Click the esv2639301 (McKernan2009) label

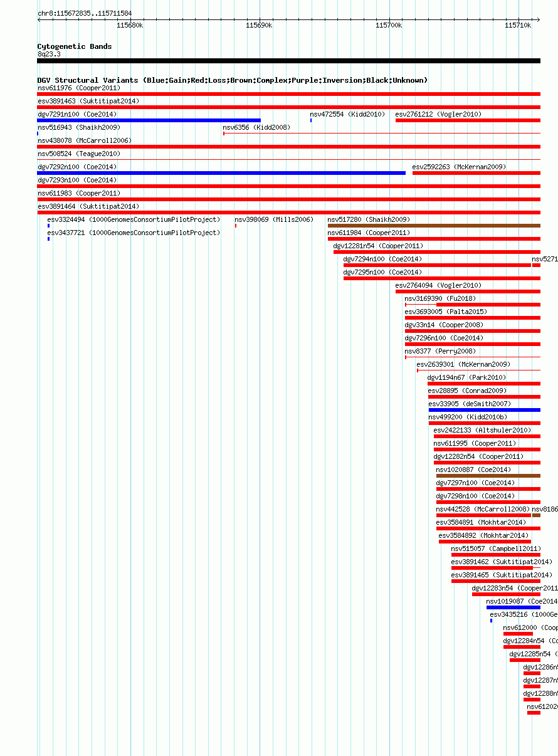tap(463, 364)
